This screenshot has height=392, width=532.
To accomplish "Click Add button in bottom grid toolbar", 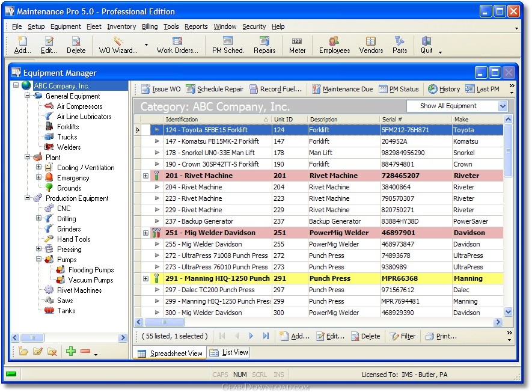I will tap(295, 336).
